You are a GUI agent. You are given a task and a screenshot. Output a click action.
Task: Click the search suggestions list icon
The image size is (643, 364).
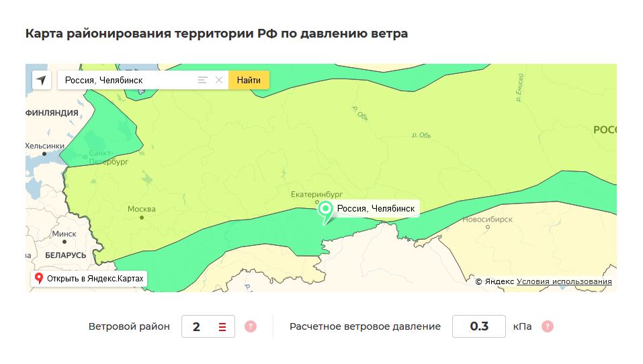click(x=202, y=81)
